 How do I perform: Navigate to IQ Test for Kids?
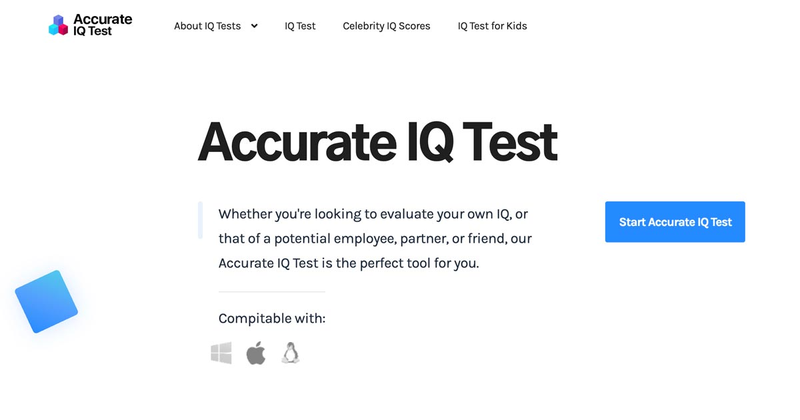click(x=492, y=26)
